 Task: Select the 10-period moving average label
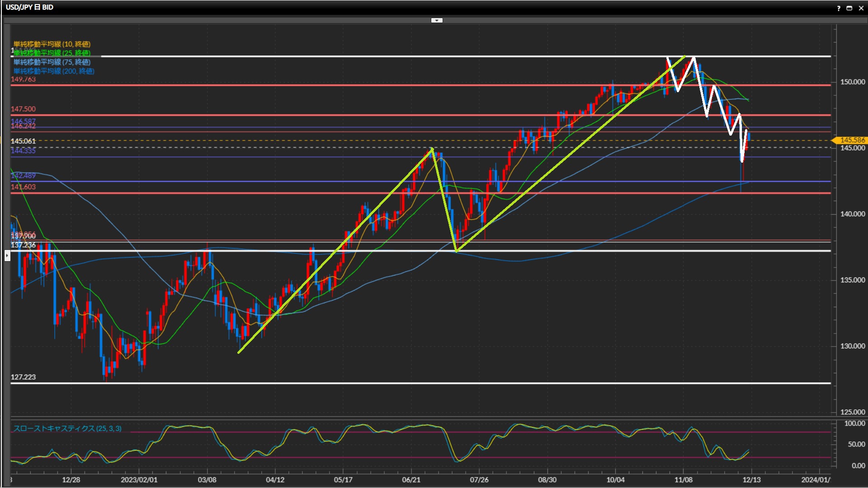[x=52, y=44]
